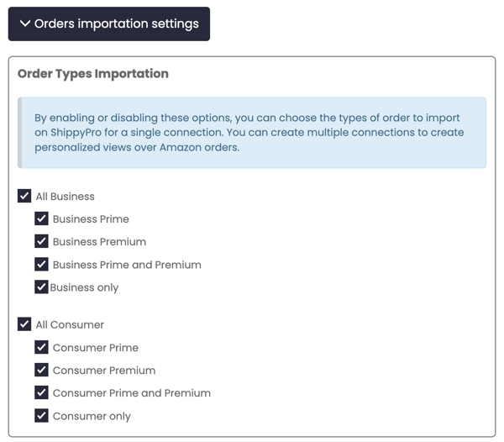The image size is (504, 442).
Task: Click the blue info message box
Action: click(x=252, y=133)
